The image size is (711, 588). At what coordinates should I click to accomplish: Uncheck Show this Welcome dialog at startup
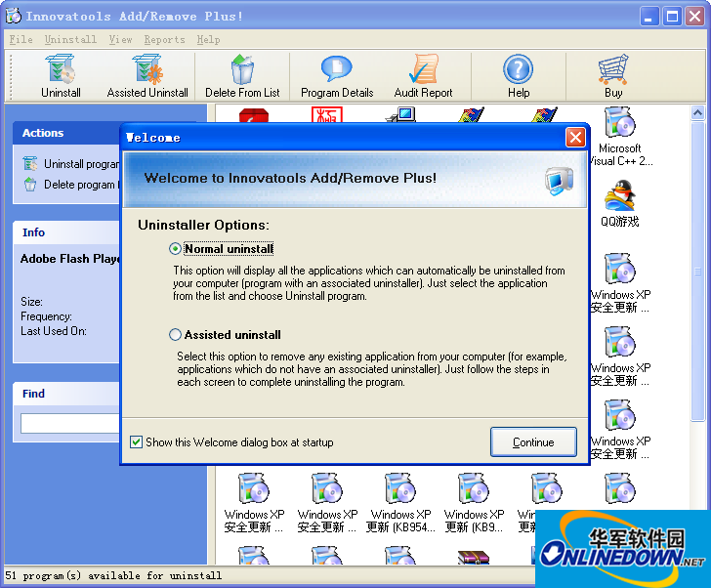136,442
